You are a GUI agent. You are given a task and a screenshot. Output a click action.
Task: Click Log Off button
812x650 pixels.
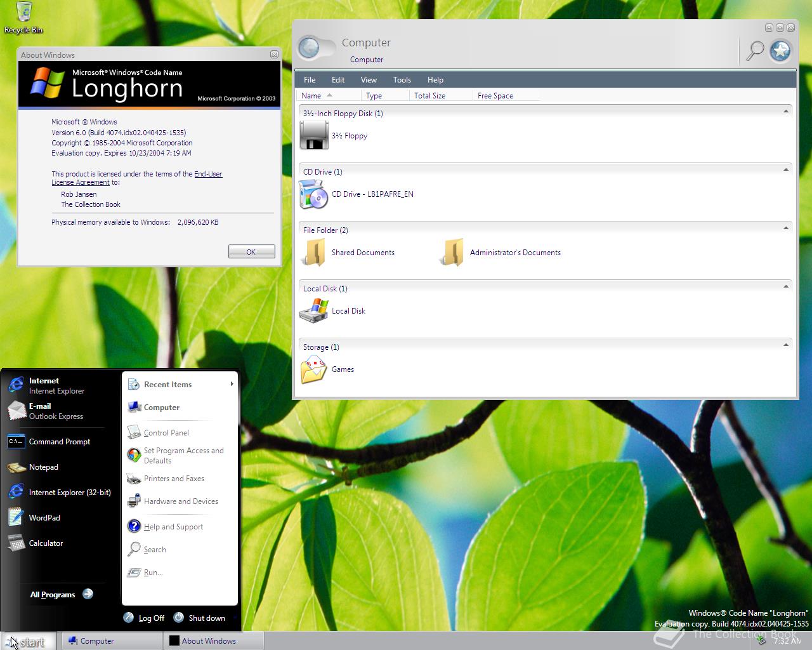pos(145,618)
